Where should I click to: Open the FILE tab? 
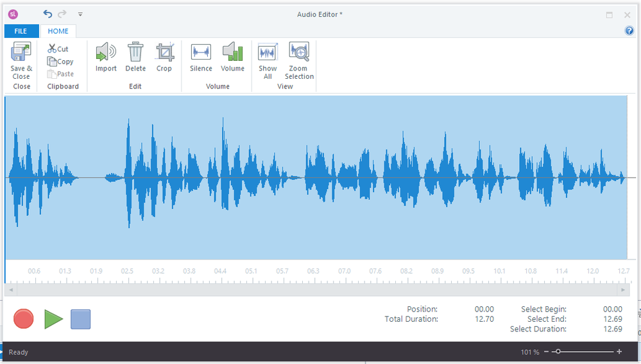[21, 31]
